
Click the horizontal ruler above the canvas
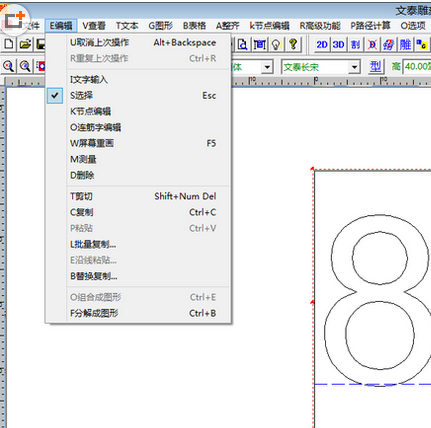tap(330, 81)
